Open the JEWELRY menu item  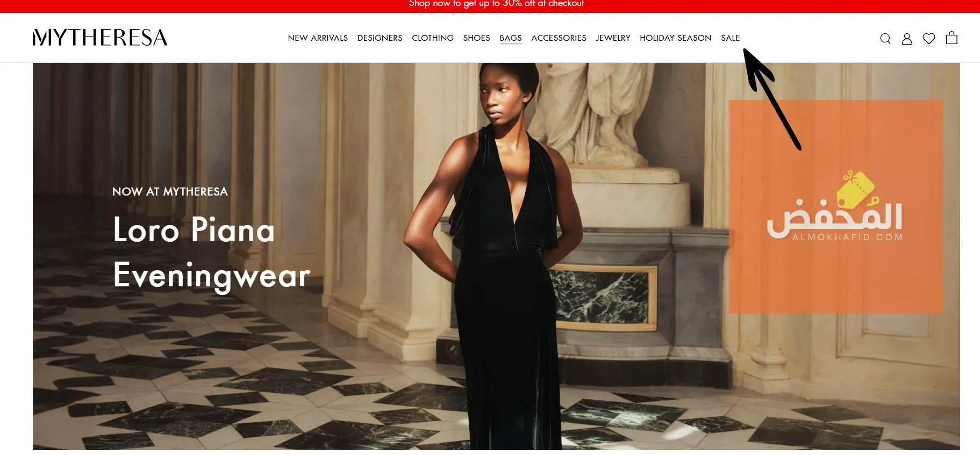(613, 38)
